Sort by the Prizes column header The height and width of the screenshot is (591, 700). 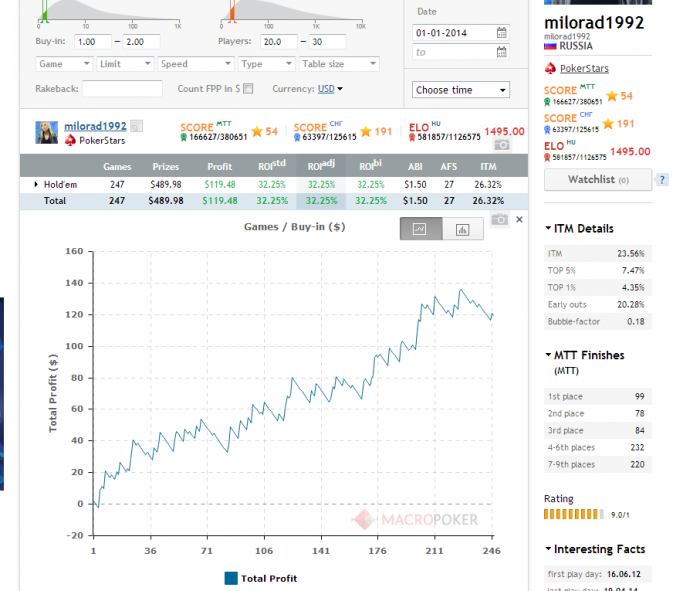(166, 166)
